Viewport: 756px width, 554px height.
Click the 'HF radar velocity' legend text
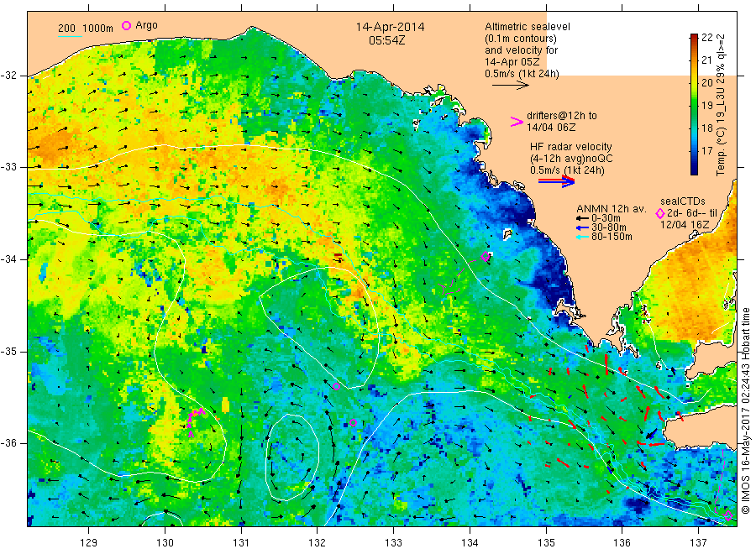tap(571, 146)
